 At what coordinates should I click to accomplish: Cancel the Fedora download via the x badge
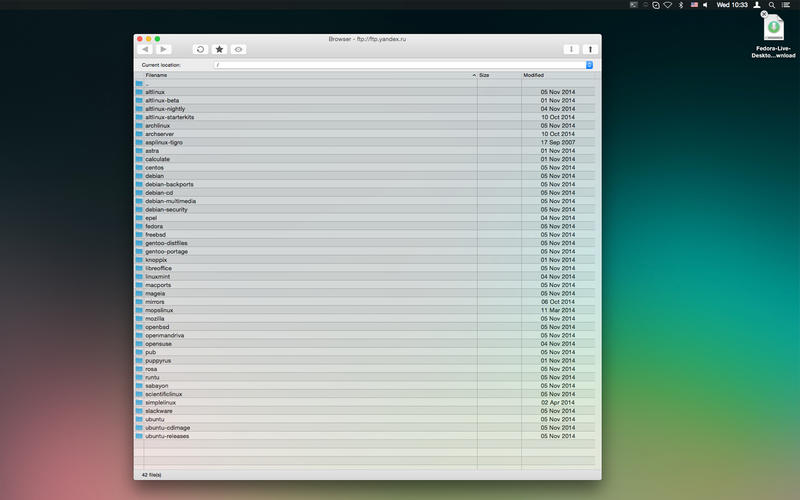pyautogui.click(x=763, y=15)
